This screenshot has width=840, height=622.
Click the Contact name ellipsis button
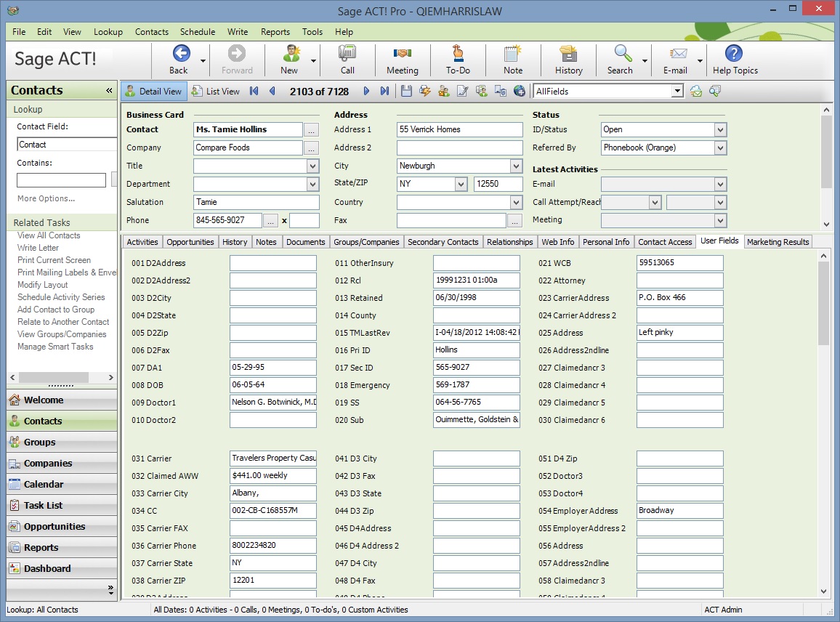coord(311,130)
